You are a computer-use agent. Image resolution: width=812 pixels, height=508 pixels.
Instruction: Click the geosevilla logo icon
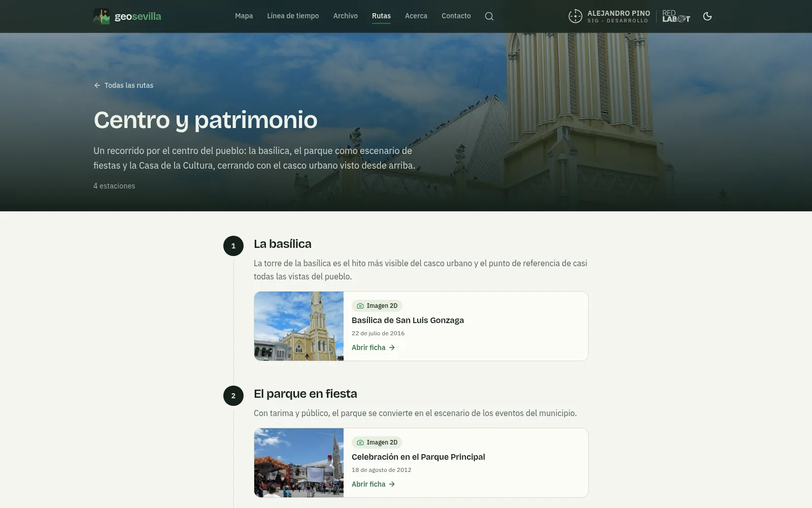click(101, 16)
